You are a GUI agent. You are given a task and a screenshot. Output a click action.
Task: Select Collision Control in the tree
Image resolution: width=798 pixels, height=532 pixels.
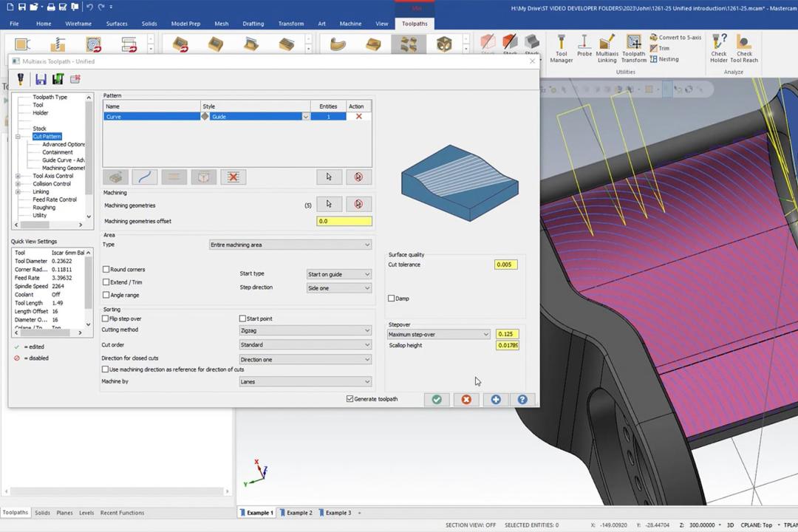coord(52,184)
